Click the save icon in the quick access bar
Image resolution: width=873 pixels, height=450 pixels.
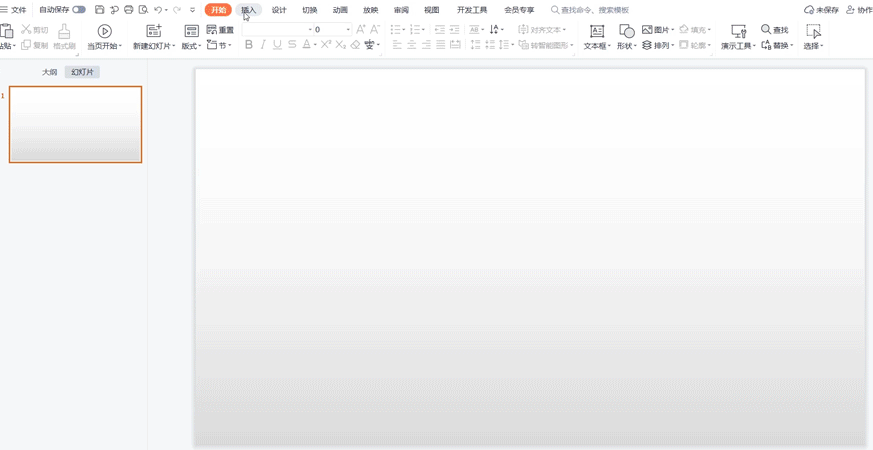click(99, 10)
